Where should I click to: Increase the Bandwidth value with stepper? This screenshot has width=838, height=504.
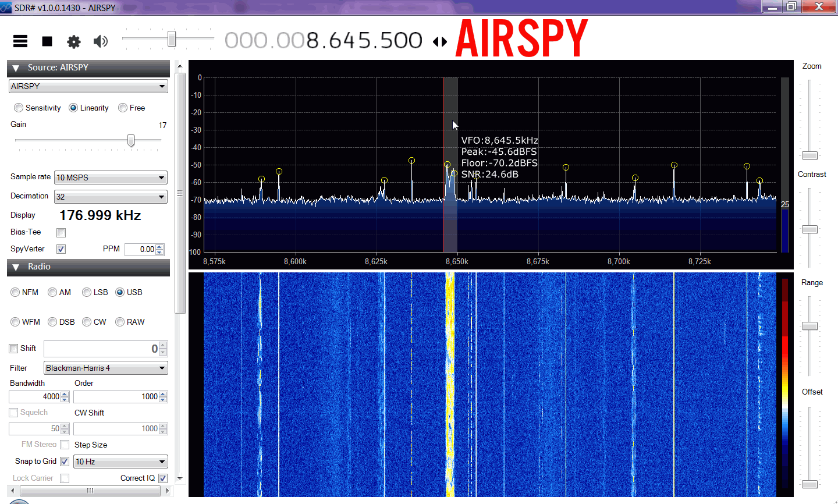click(x=65, y=394)
